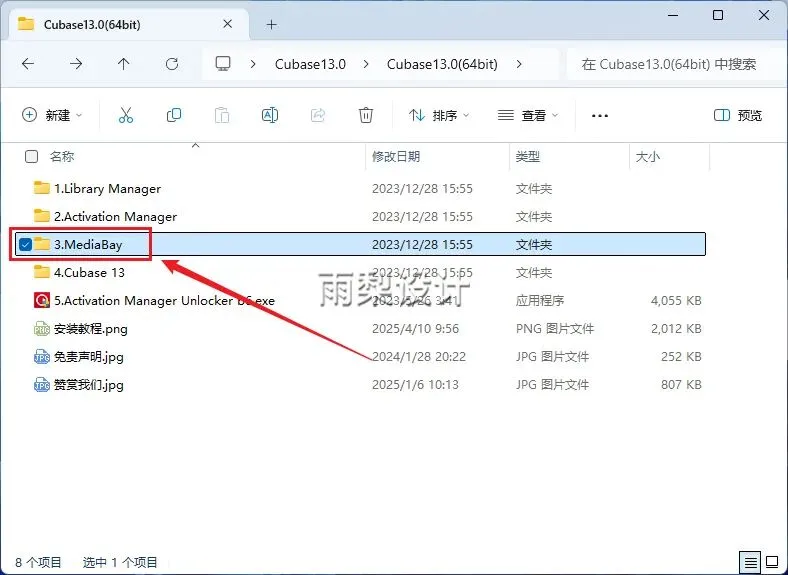788x575 pixels.
Task: Click the Share icon in toolbar
Action: [x=318, y=116]
